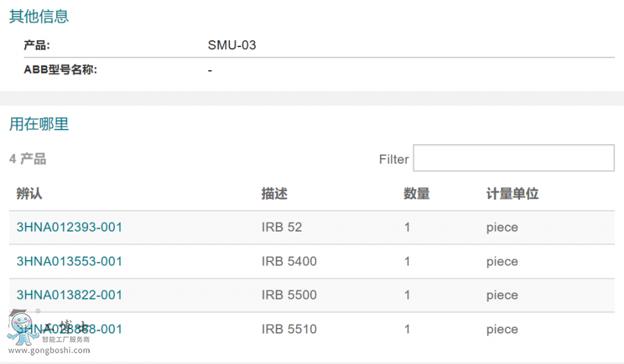The height and width of the screenshot is (364, 624).
Task: Select the IRB 52 description cell
Action: tap(281, 227)
